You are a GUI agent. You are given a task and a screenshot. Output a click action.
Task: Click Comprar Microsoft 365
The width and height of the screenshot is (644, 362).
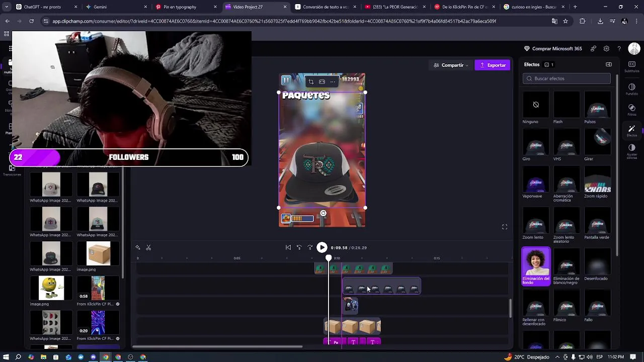553,49
